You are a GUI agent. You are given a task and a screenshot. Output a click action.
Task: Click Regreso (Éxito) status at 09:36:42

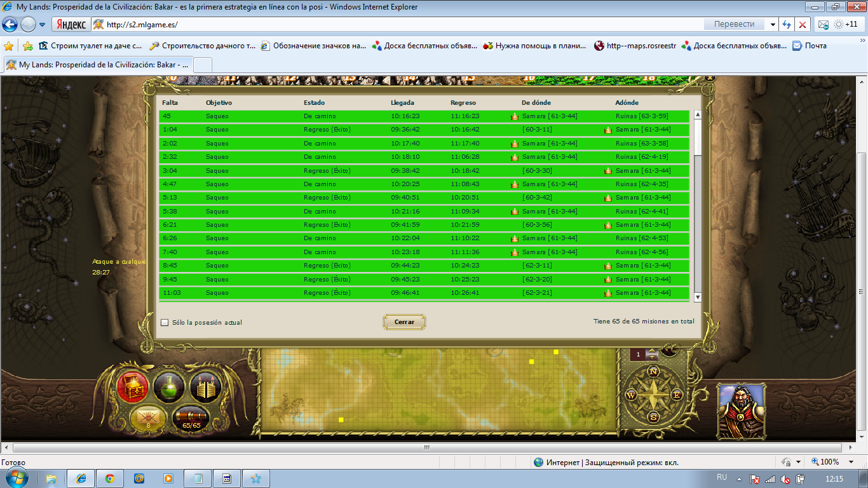click(327, 130)
